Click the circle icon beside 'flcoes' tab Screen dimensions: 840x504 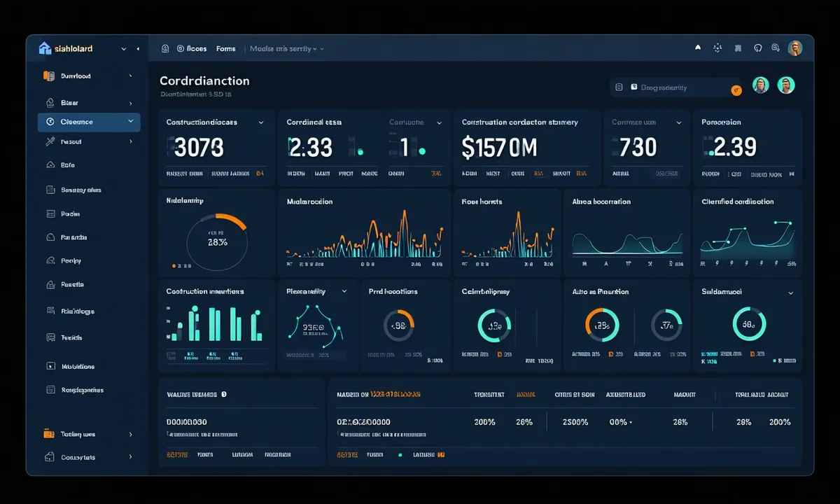(x=181, y=49)
